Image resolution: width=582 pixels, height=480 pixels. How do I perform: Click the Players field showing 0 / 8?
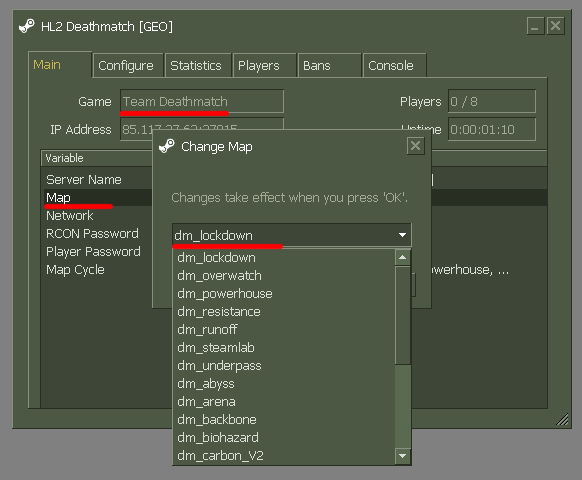492,101
